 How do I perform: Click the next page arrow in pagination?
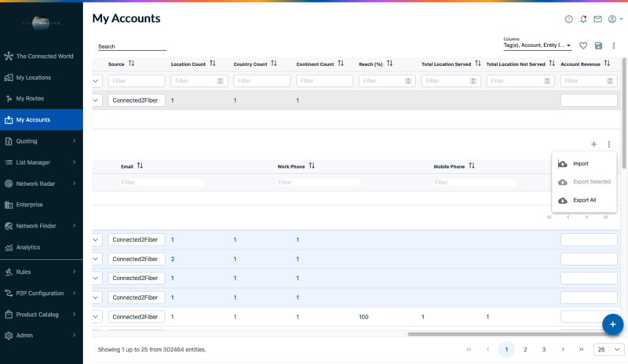point(562,349)
